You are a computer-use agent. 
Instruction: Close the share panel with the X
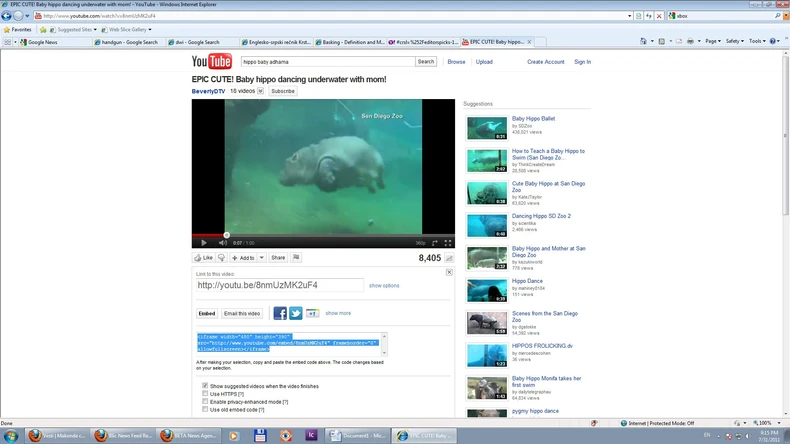click(x=449, y=272)
